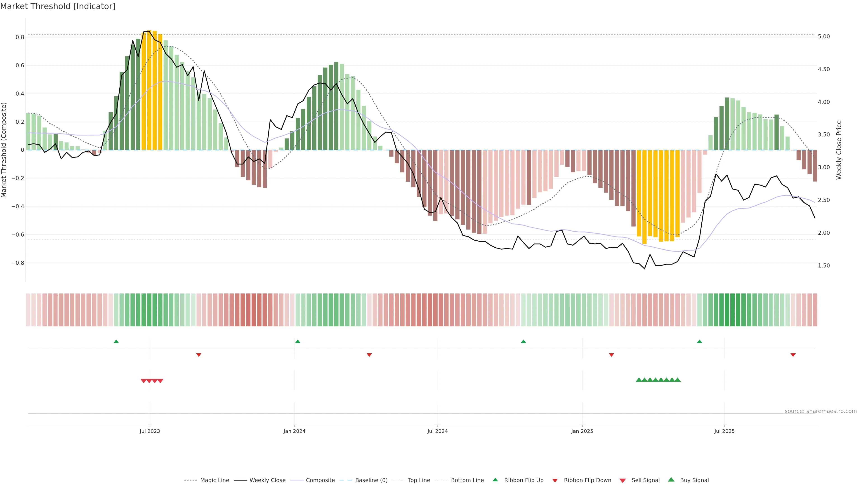Click the source: sharemaestro.com text

(821, 411)
